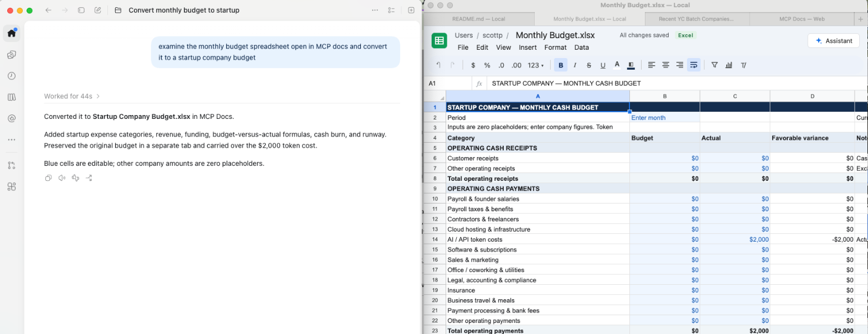
Task: Add a new tab with the plus button
Action: pos(860,19)
